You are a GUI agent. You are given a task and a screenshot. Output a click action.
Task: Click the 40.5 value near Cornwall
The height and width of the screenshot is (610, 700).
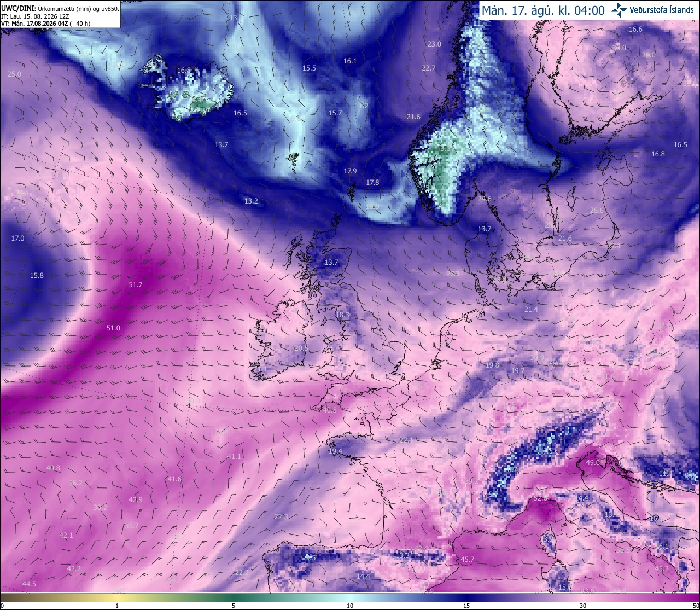(330, 409)
